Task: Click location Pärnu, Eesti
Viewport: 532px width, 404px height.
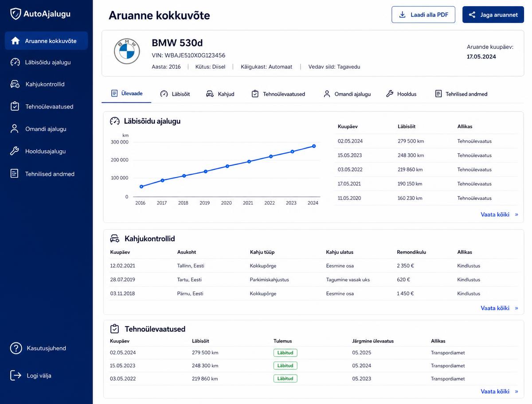Action: (x=190, y=293)
